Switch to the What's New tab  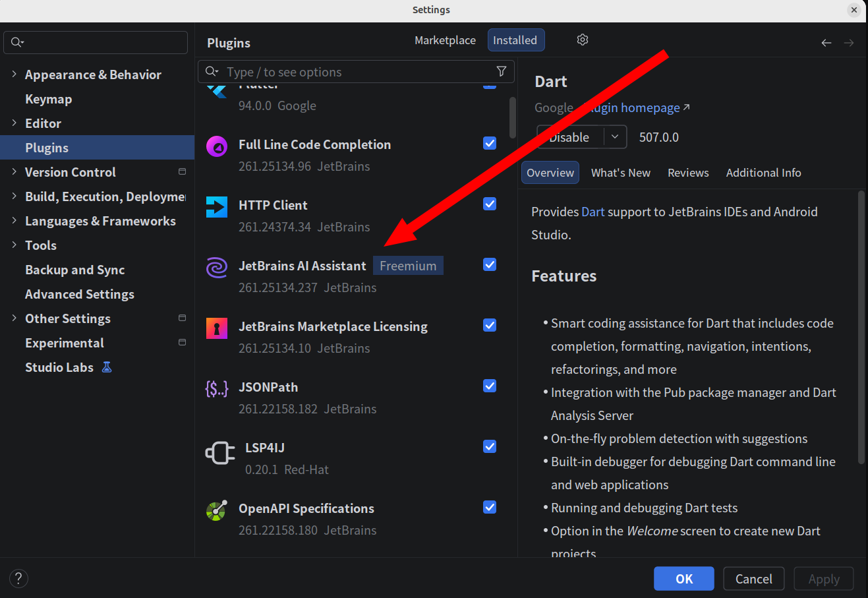click(x=621, y=173)
